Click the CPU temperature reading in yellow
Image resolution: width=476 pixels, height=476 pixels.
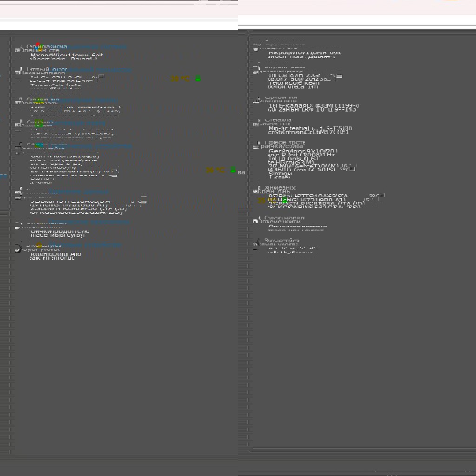(180, 79)
